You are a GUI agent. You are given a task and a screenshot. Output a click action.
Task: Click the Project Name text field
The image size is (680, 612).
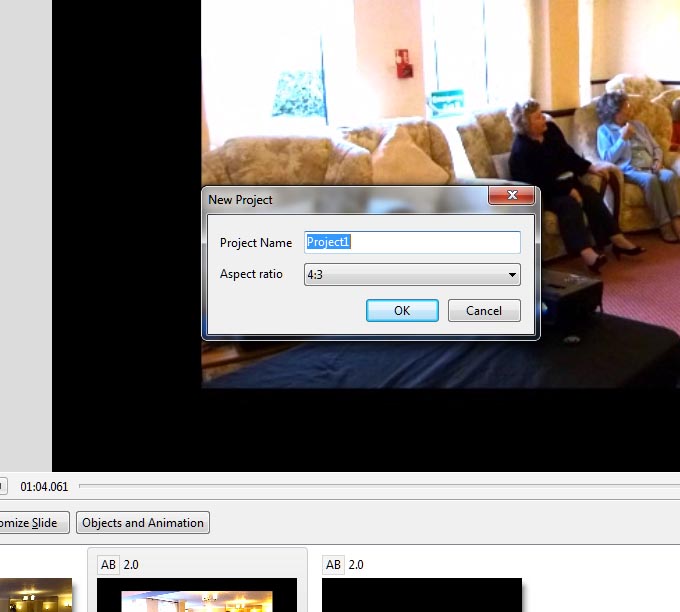pyautogui.click(x=412, y=242)
